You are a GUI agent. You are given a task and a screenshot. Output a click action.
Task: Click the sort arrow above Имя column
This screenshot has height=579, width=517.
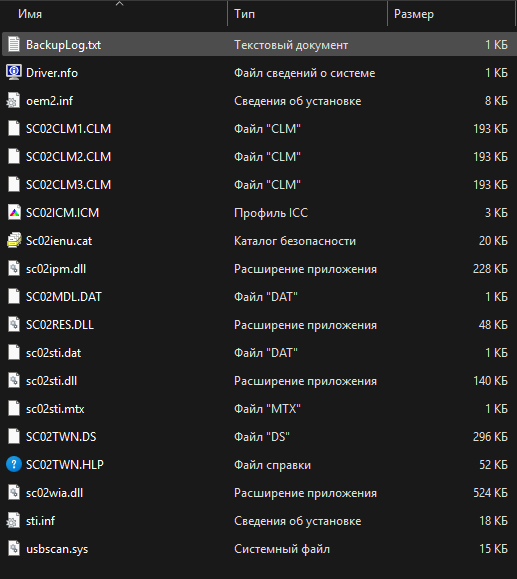point(119,4)
